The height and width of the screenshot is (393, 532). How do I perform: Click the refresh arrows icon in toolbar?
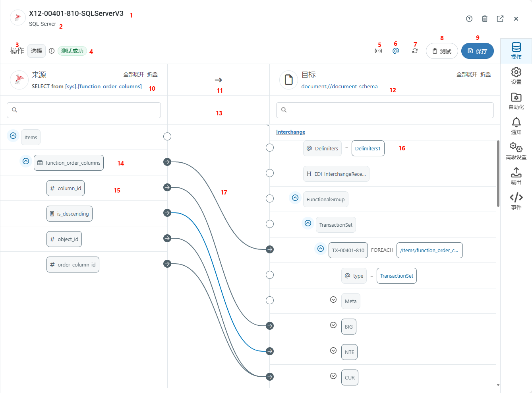click(415, 51)
